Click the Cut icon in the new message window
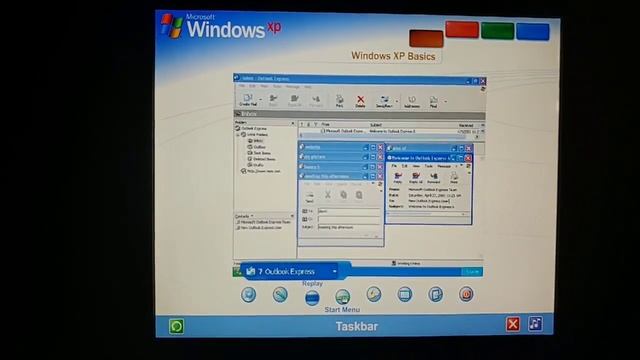Screen dimensions: 640x360 (x=327, y=195)
